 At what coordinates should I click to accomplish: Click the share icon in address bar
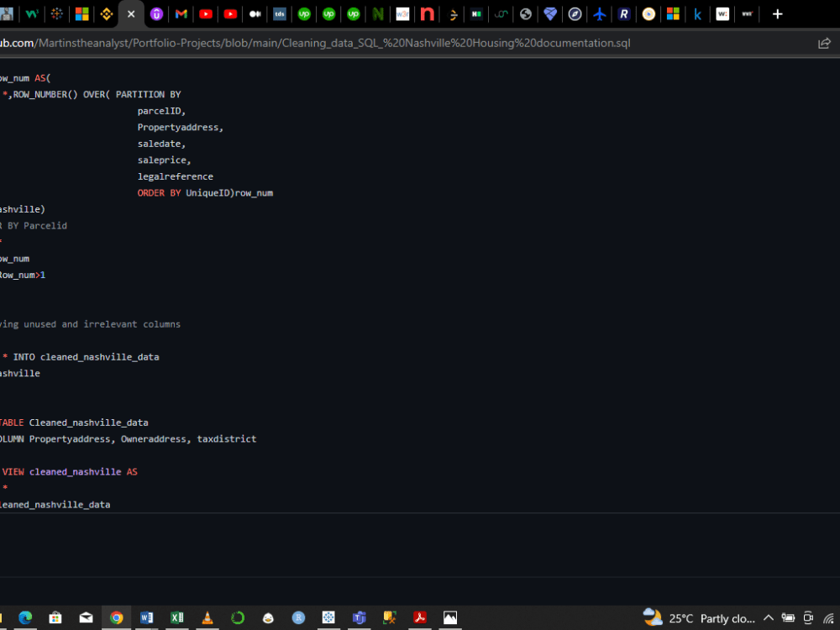(x=824, y=44)
